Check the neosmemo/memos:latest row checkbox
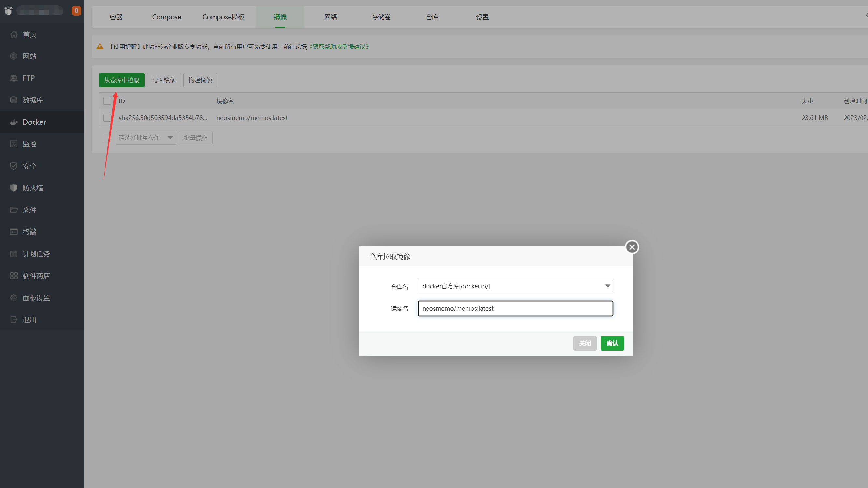 pyautogui.click(x=107, y=117)
